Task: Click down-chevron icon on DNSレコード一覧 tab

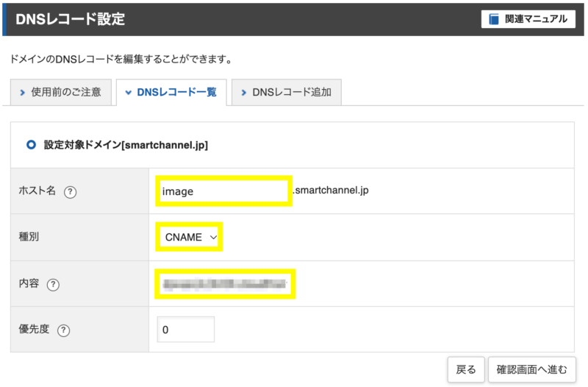Action: pos(128,93)
